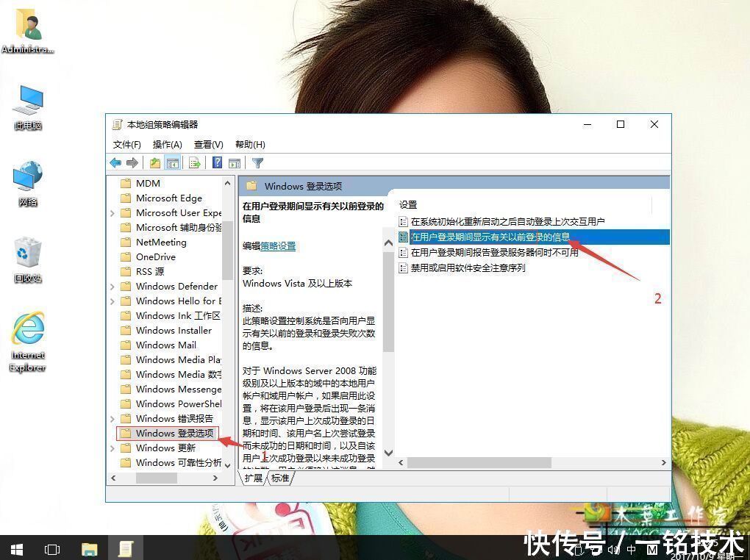
Task: Open File Explorer from the taskbar
Action: [x=90, y=549]
